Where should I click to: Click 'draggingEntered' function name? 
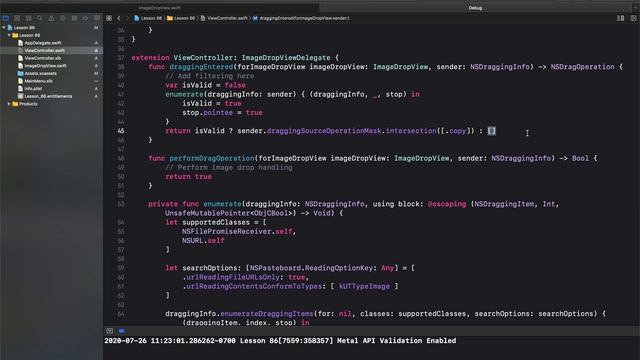pos(201,67)
